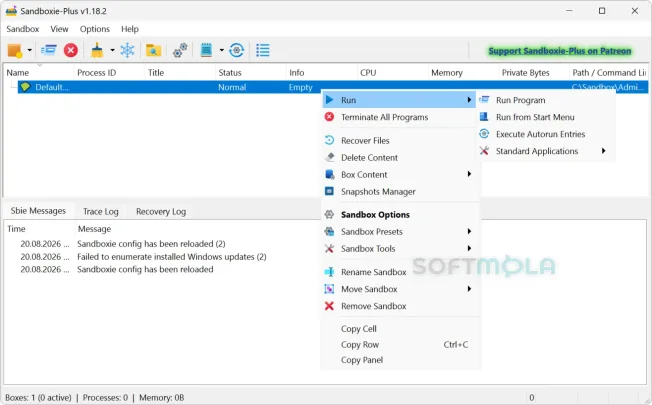
Task: Click the Reload configuration toolbar icon
Action: pos(237,50)
